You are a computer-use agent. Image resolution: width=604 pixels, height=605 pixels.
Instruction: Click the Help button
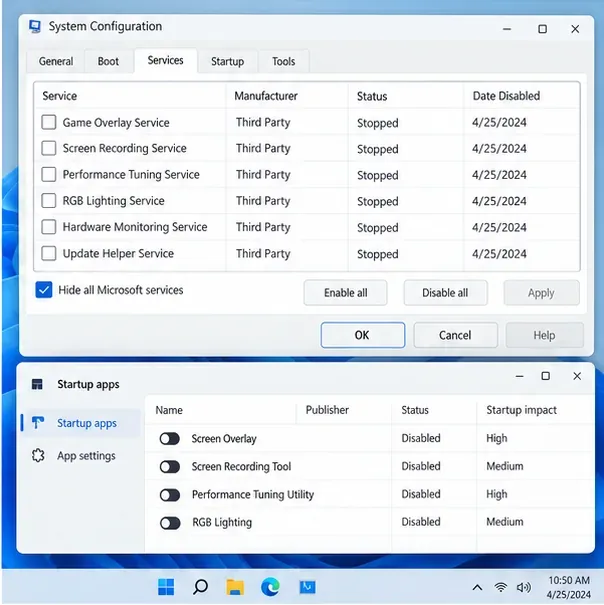point(544,335)
